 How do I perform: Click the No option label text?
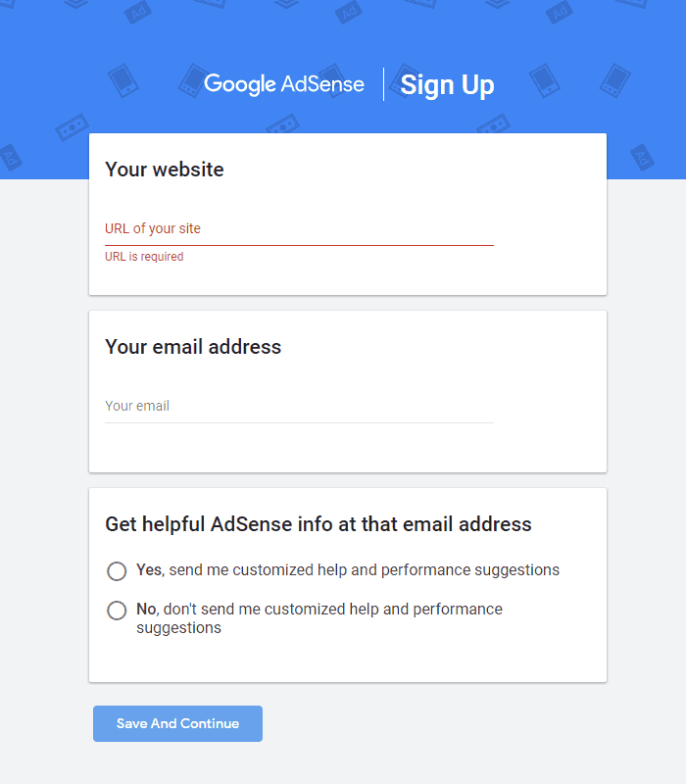tap(319, 618)
